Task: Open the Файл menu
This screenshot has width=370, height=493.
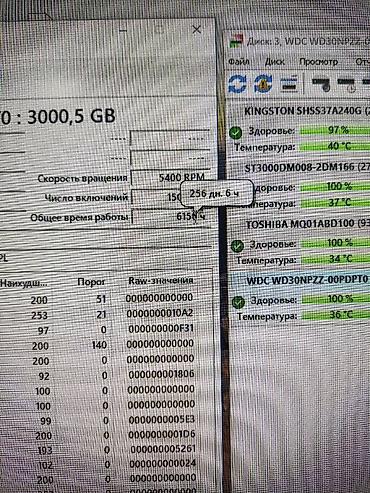Action: coord(239,62)
